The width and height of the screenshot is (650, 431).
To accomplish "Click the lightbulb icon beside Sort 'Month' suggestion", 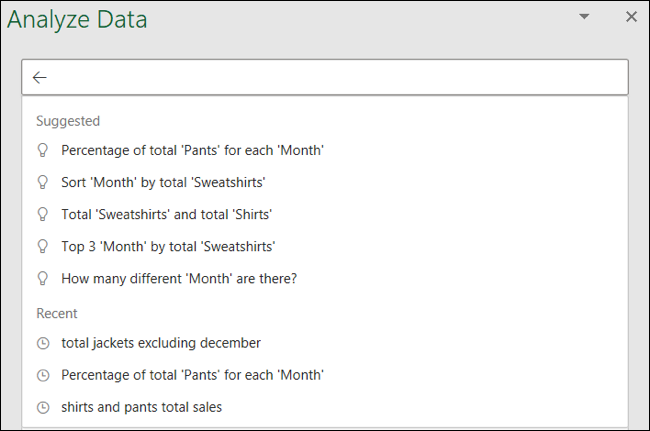I will (x=42, y=182).
